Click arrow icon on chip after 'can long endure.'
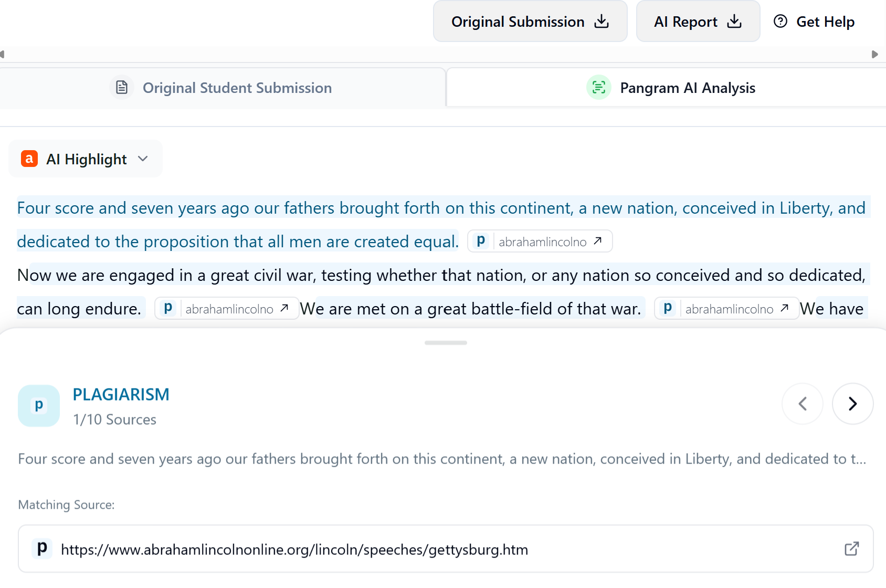Viewport: 886px width, 588px height. click(x=284, y=308)
